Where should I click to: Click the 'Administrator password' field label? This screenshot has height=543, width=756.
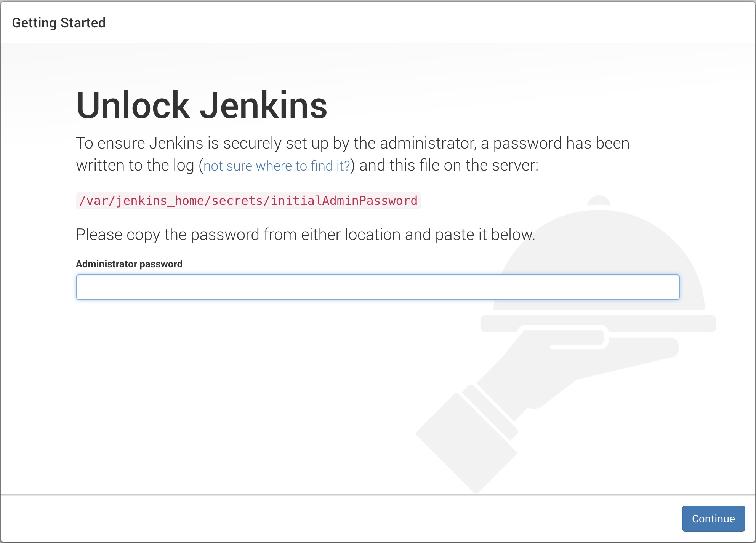[129, 264]
